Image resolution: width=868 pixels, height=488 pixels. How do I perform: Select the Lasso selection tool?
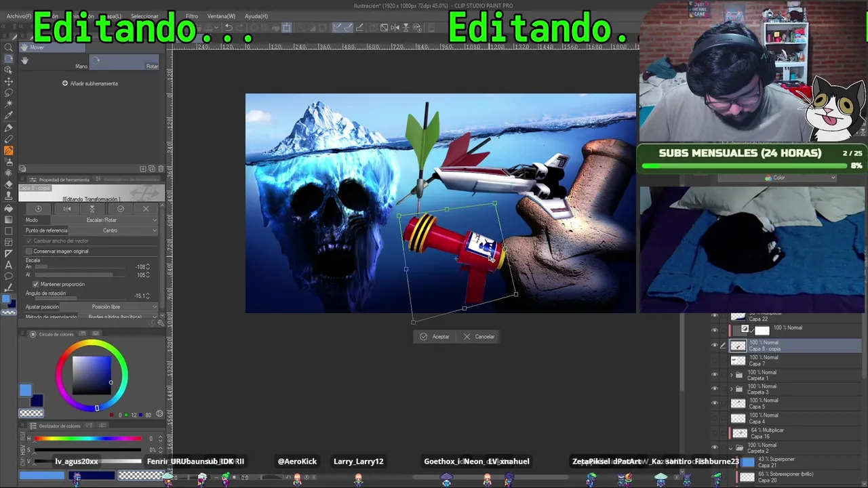coord(9,93)
